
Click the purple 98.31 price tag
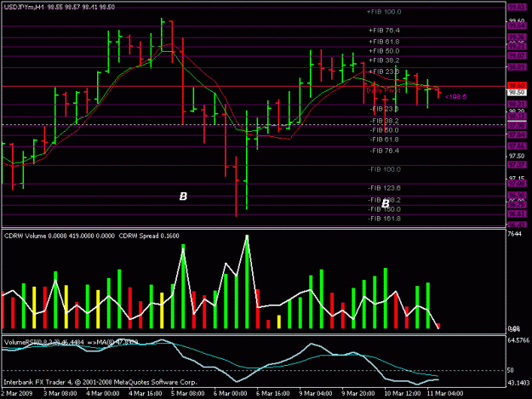pos(517,104)
